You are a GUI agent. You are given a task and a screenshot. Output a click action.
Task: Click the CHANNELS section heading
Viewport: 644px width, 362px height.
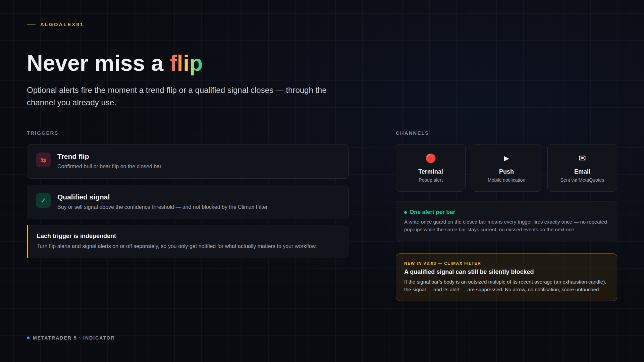tap(412, 133)
